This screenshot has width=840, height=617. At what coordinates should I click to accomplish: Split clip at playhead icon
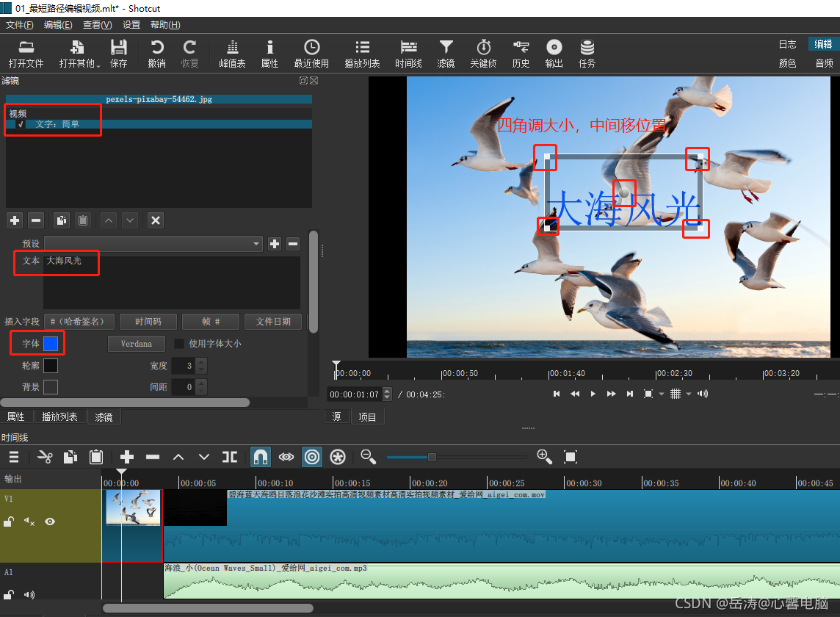(230, 457)
